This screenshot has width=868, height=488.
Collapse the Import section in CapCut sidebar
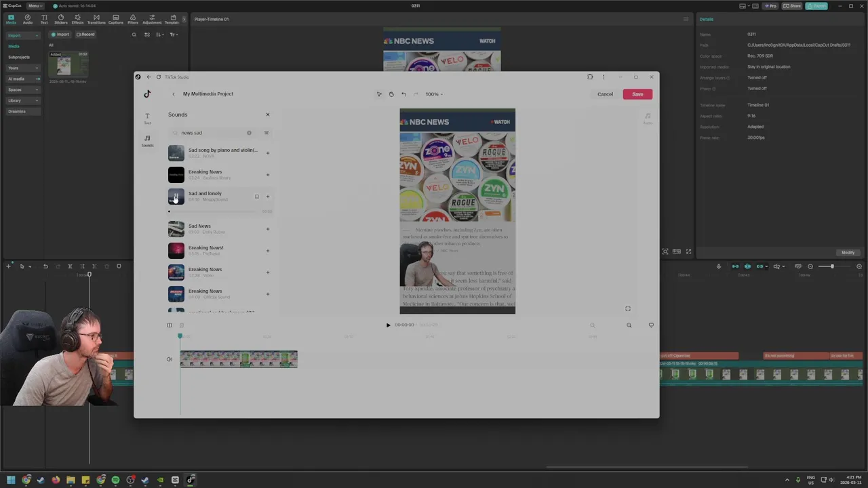tap(24, 35)
